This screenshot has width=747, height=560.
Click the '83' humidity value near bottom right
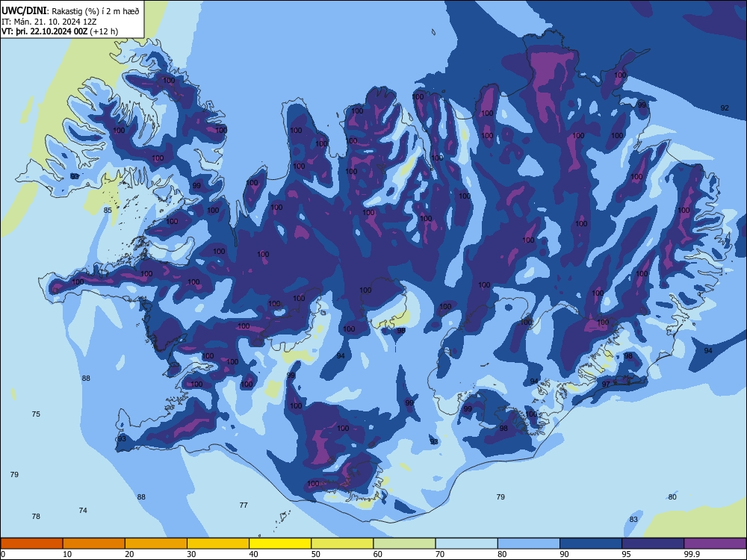point(633,520)
